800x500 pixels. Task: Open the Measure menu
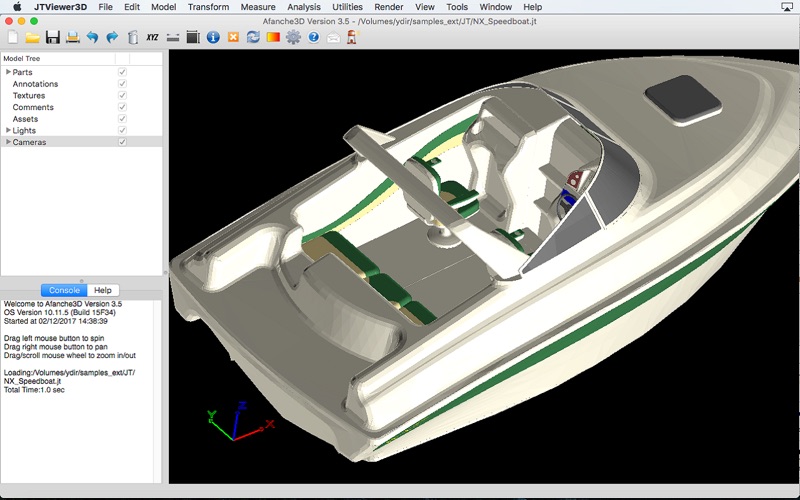point(258,7)
